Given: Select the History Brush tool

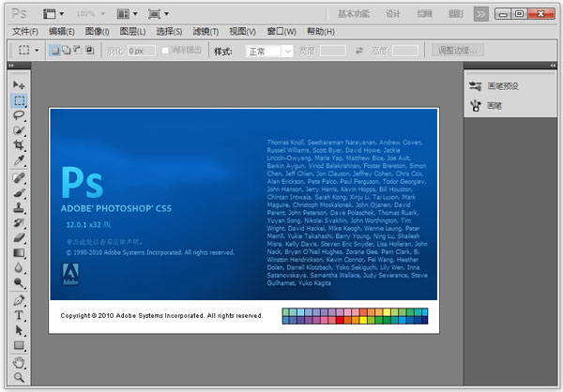Looking at the screenshot, I should pos(19,223).
